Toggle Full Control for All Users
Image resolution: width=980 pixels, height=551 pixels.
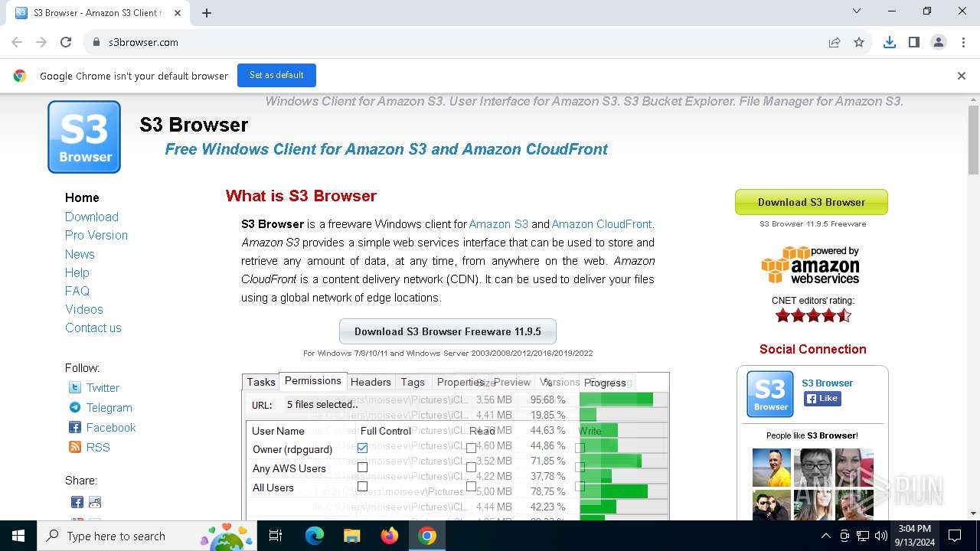362,486
